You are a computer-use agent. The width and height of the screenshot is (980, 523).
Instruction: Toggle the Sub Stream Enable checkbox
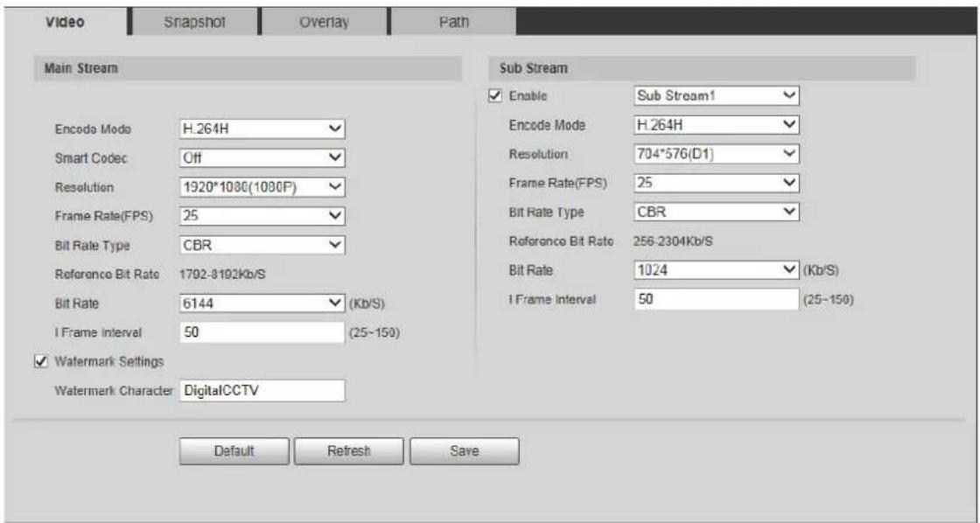[x=496, y=96]
